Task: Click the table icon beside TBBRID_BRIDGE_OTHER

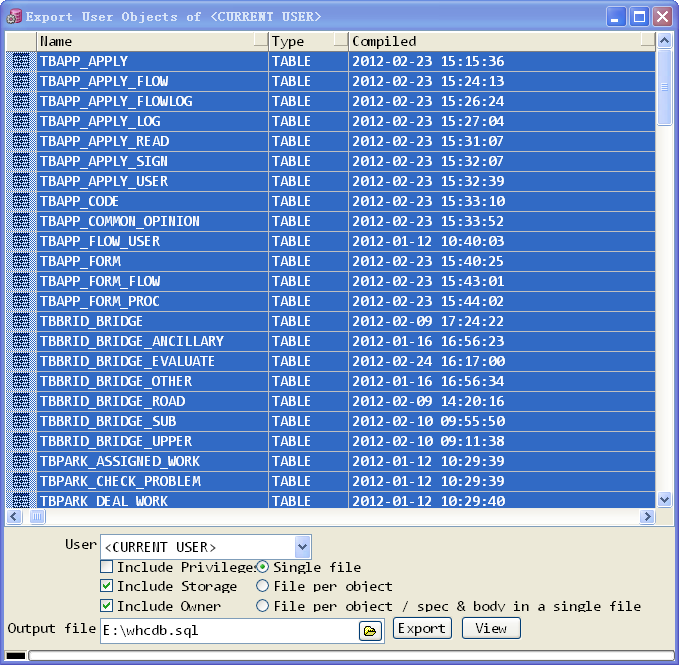Action: click(x=21, y=381)
